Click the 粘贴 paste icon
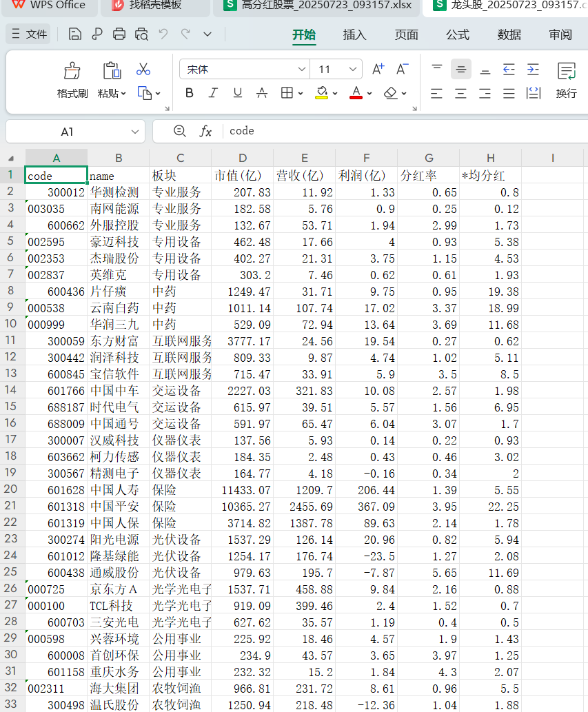The image size is (588, 712). pos(112,71)
